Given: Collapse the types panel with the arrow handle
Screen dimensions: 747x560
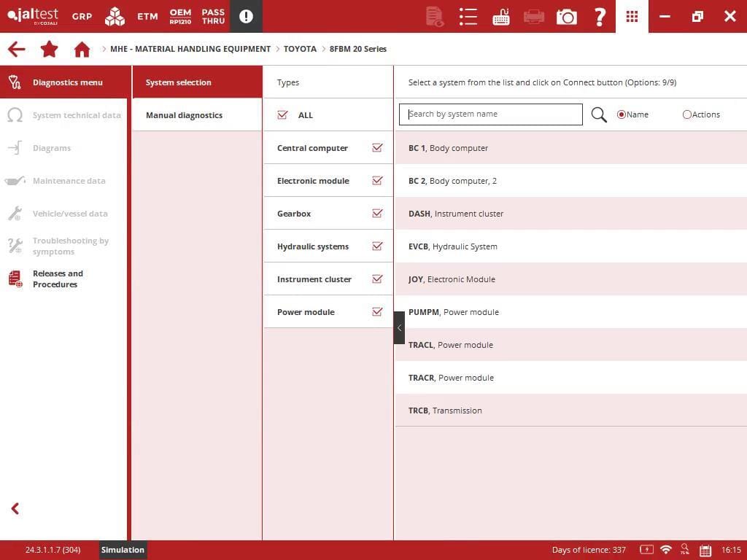Looking at the screenshot, I should pyautogui.click(x=399, y=328).
